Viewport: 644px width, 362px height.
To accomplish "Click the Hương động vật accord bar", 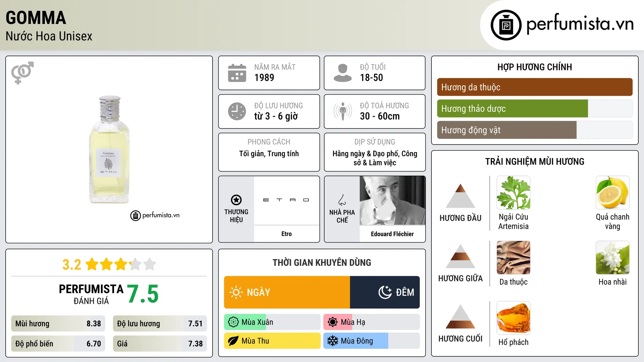I will pyautogui.click(x=535, y=130).
